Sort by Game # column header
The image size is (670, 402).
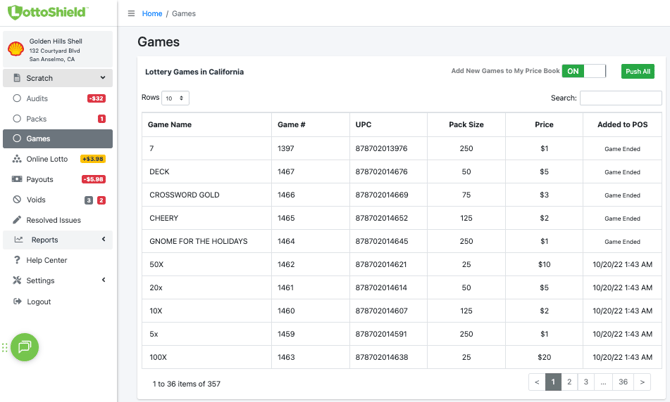coord(311,125)
